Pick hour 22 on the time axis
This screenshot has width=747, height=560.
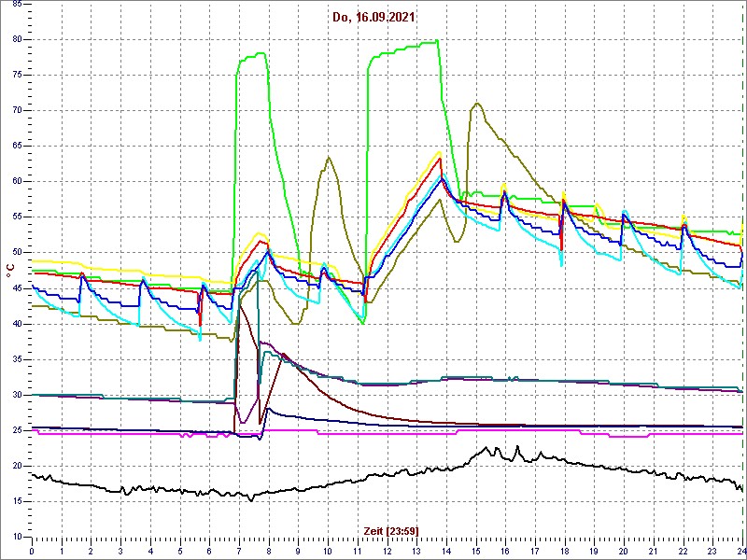[x=684, y=550]
